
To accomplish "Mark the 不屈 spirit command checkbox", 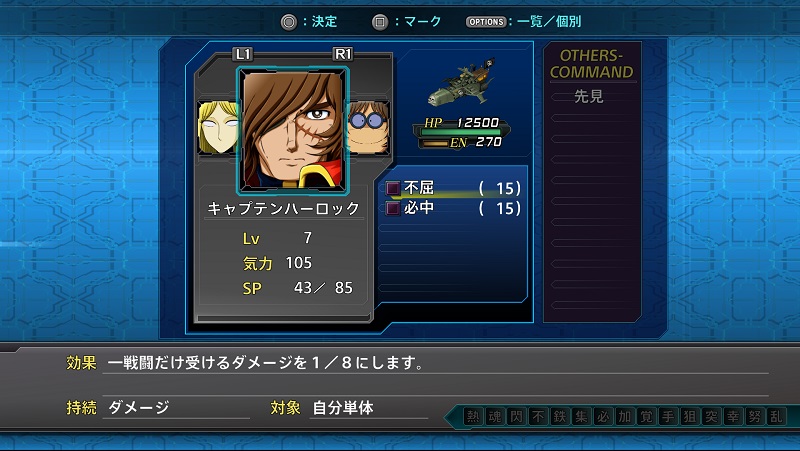I will click(x=393, y=188).
